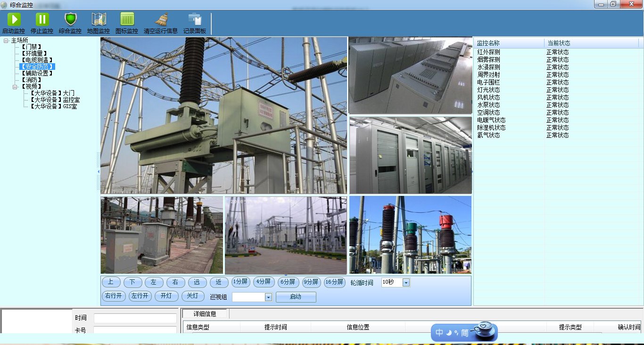Collapse the 主场所 tree root node
Viewport: 644px width, 345px height.
click(6, 41)
